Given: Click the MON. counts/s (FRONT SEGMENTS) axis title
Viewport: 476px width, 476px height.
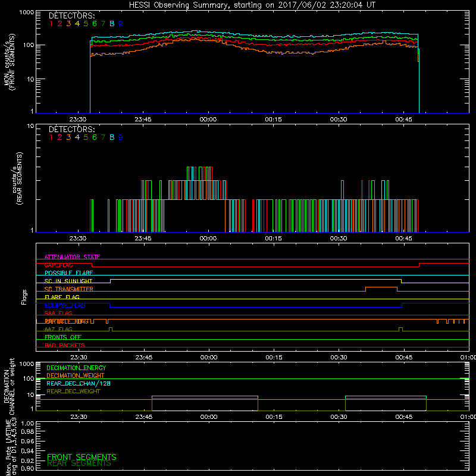Looking at the screenshot, I should pyautogui.click(x=9, y=62).
